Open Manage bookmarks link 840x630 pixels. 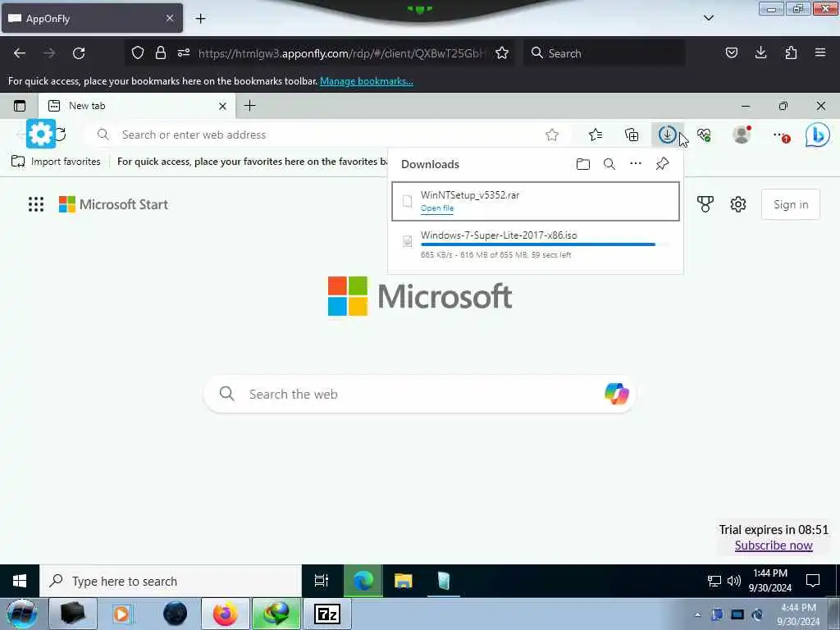pos(367,81)
